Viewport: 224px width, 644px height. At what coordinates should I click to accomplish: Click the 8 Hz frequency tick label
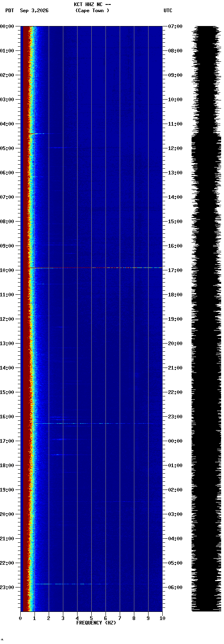(134, 618)
